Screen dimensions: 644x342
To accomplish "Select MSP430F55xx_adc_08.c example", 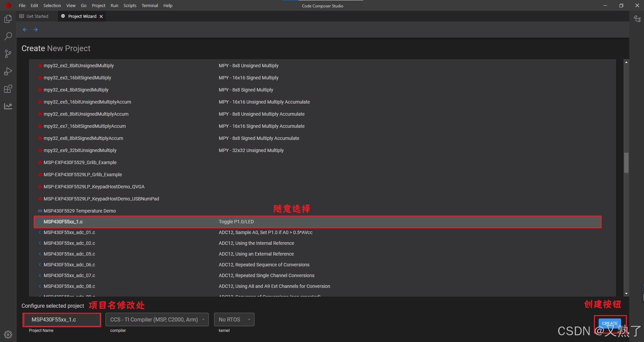I will click(69, 286).
